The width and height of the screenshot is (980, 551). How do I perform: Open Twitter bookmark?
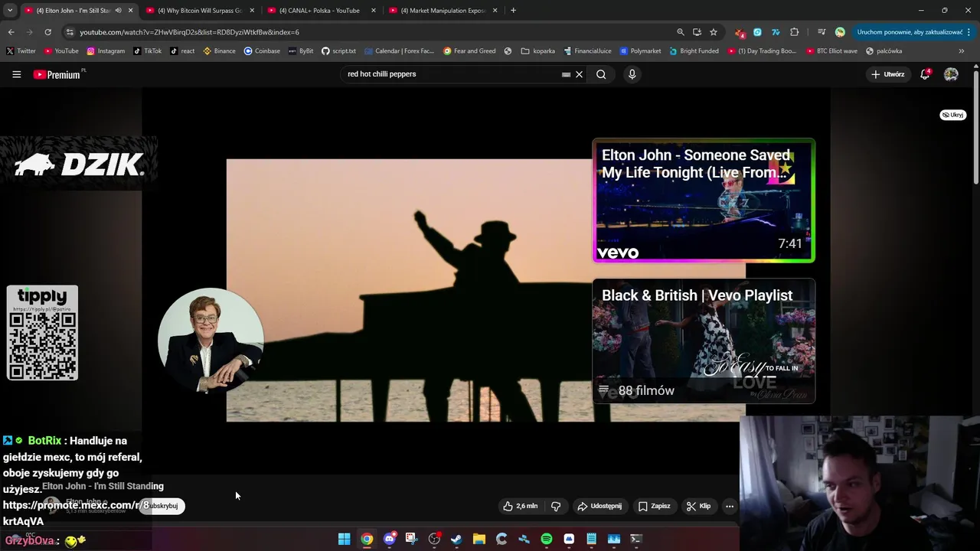(21, 51)
